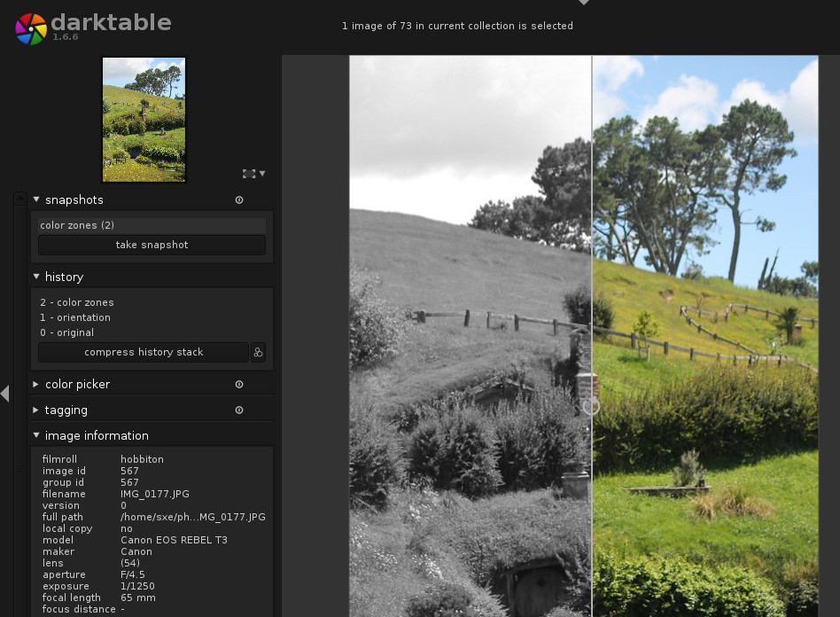Expand the tagging module
The height and width of the screenshot is (617, 840).
[x=36, y=410]
